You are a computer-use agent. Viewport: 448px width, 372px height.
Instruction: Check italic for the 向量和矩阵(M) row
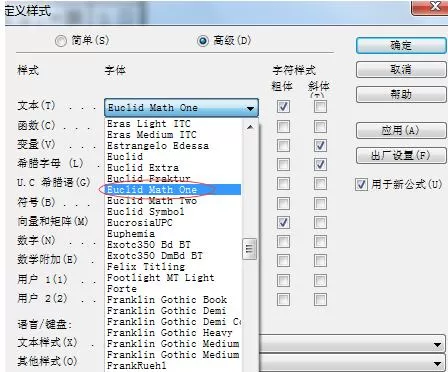click(320, 222)
